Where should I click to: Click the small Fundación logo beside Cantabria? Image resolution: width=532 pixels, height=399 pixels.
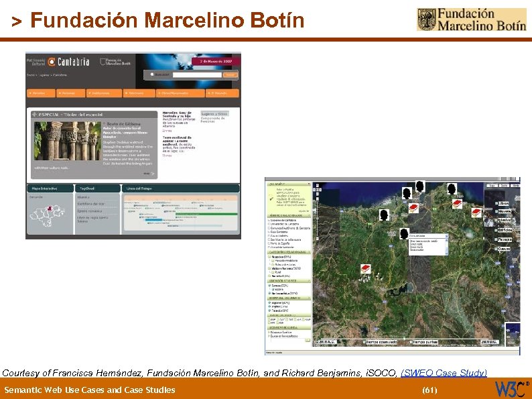(115, 62)
